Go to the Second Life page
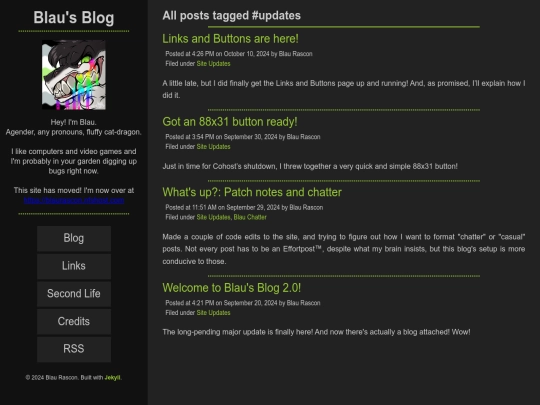The image size is (540, 405). coord(74,294)
